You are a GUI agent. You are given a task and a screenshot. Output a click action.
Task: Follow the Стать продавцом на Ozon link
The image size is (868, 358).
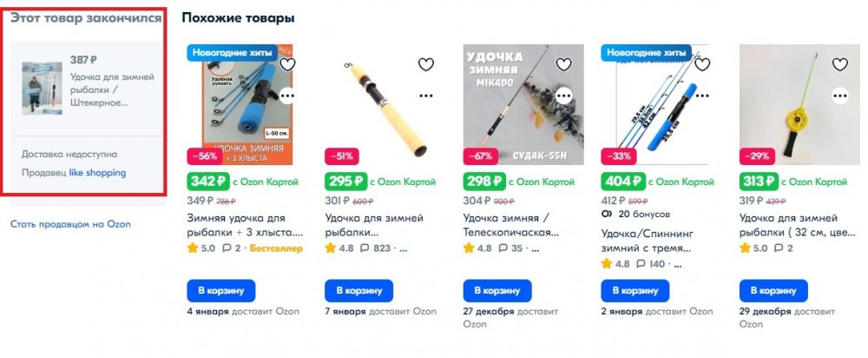71,224
